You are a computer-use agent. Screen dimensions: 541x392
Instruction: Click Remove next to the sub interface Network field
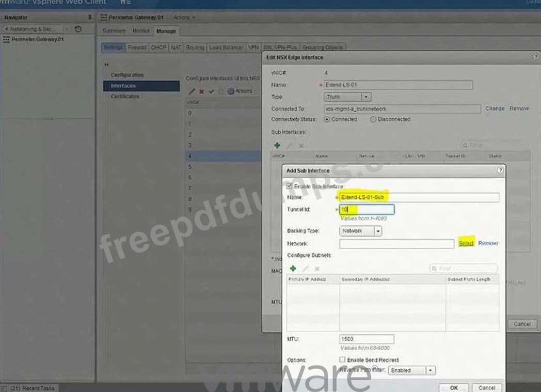pos(488,243)
